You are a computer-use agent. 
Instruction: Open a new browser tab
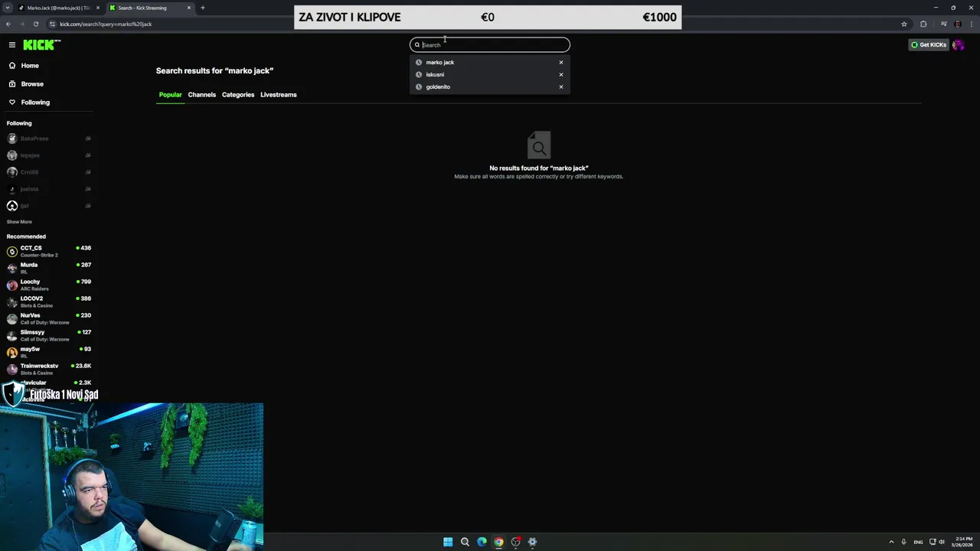[x=203, y=8]
